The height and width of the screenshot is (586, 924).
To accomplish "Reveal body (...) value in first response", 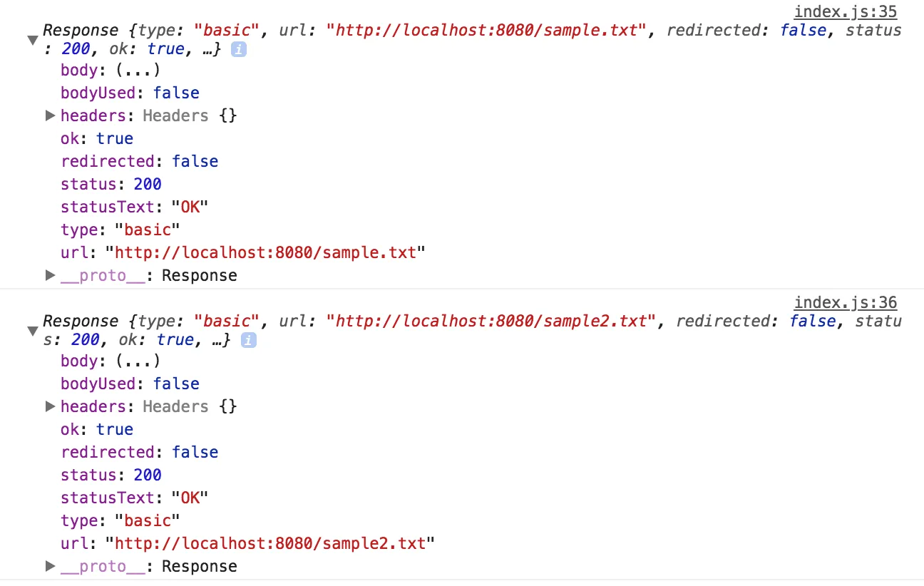I will pyautogui.click(x=138, y=70).
